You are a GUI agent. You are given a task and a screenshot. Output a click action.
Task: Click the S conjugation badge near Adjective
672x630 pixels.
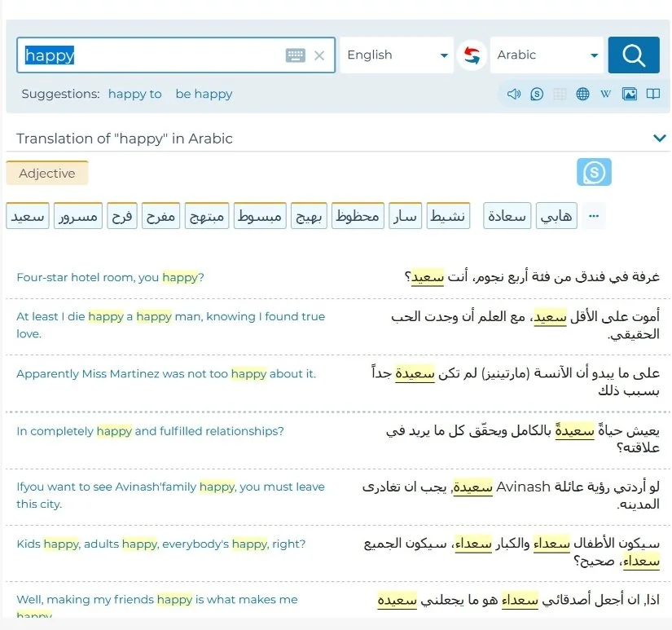(x=594, y=173)
